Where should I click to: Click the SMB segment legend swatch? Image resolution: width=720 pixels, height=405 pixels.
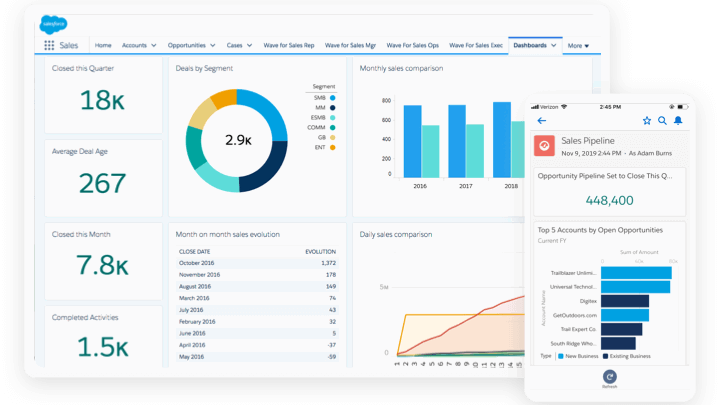click(x=332, y=98)
